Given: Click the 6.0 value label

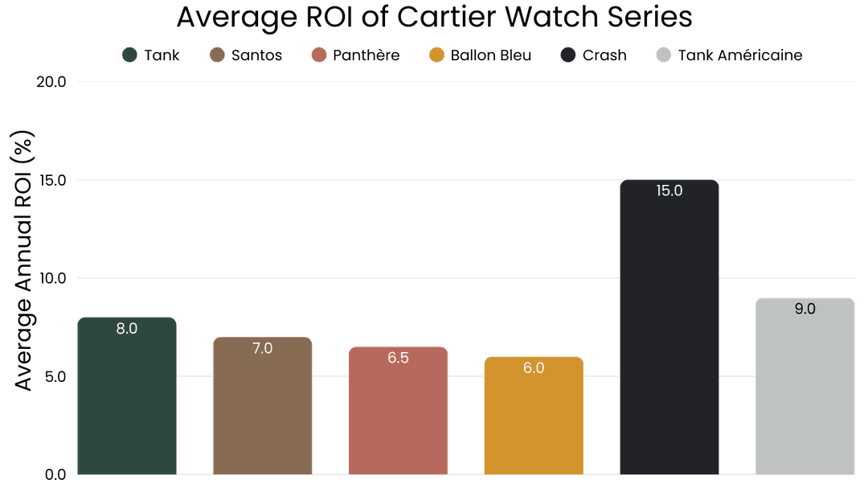Looking at the screenshot, I should (534, 367).
